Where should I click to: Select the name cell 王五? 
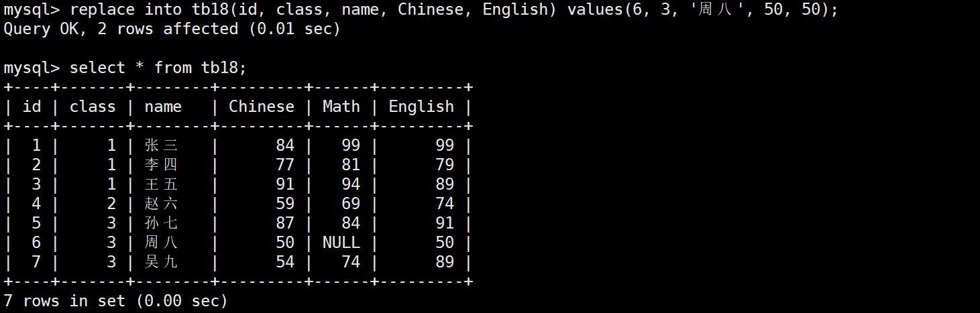pos(162,184)
